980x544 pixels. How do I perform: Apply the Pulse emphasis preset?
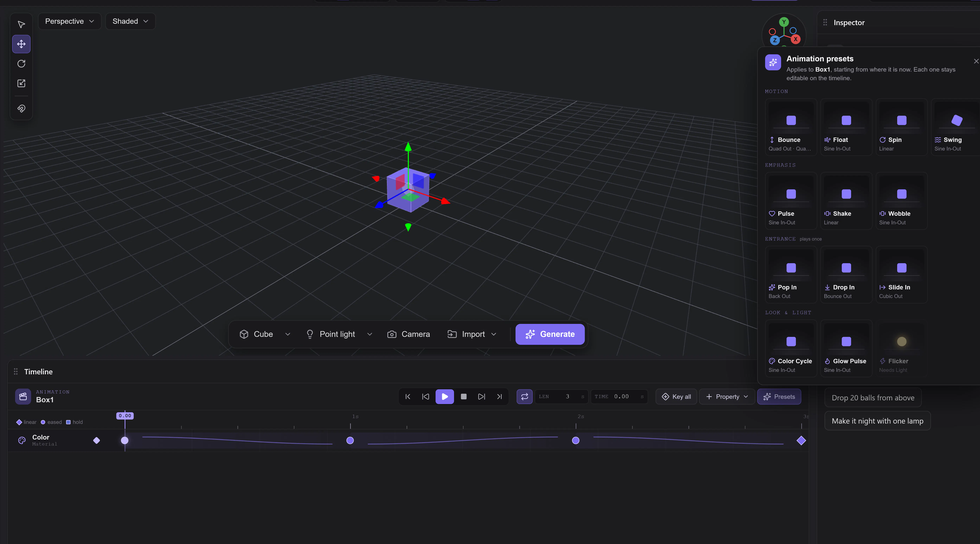click(x=791, y=201)
